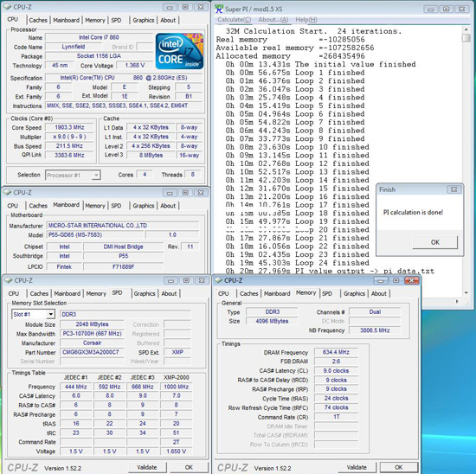Click SPD Ext. value 'XMP'
Viewport: 476px width, 474px height.
[x=177, y=352]
